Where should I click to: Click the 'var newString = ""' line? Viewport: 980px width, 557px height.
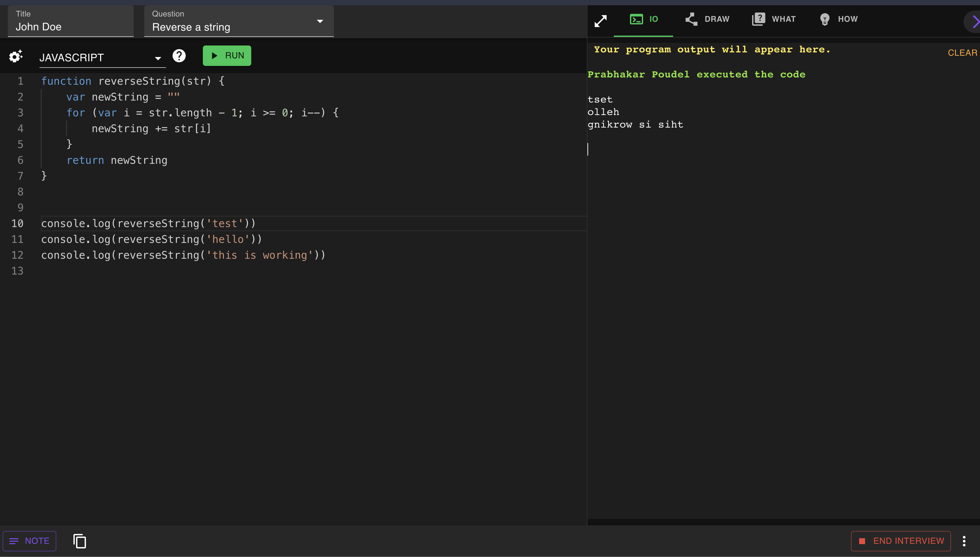123,97
